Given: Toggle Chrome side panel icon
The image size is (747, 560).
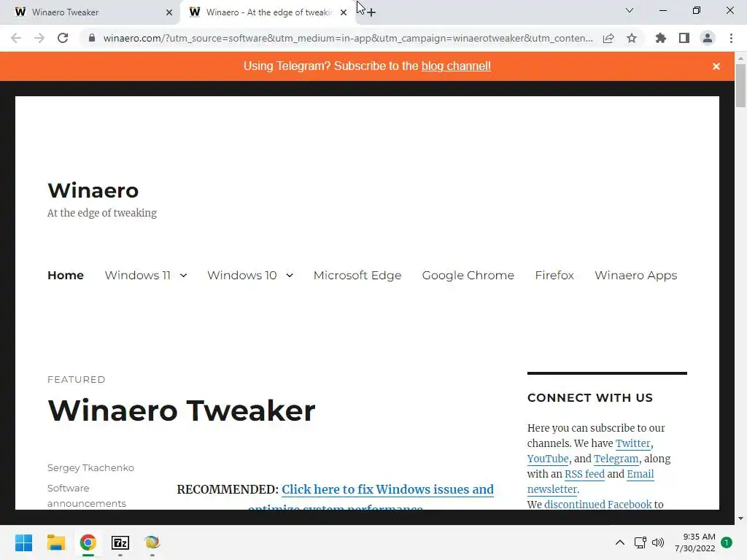Looking at the screenshot, I should tap(684, 38).
